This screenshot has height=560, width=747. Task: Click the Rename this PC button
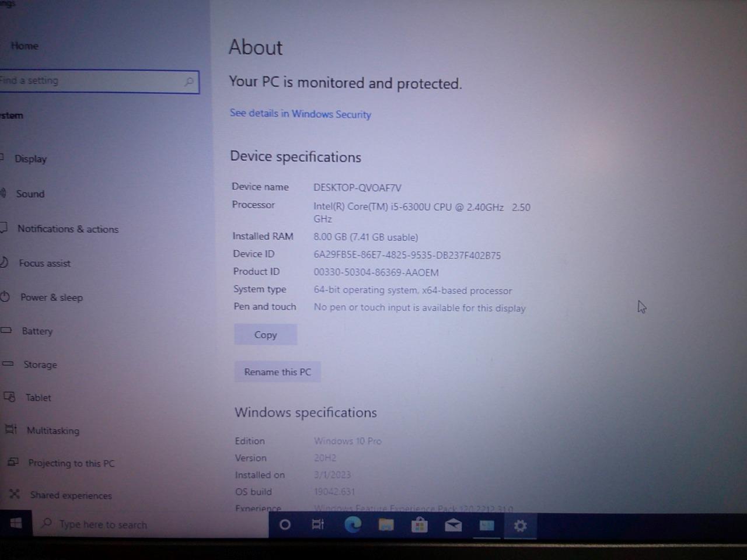point(278,372)
